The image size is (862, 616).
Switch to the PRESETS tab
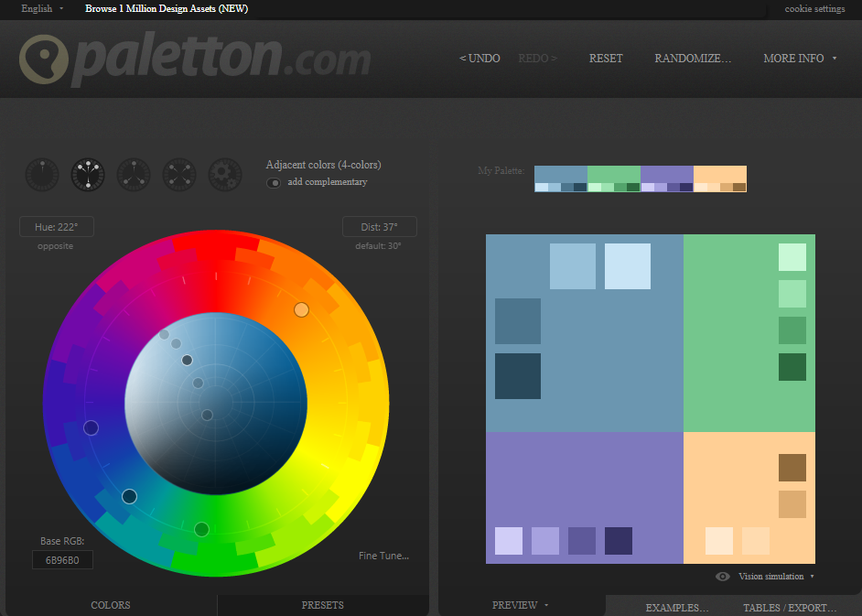point(322,605)
